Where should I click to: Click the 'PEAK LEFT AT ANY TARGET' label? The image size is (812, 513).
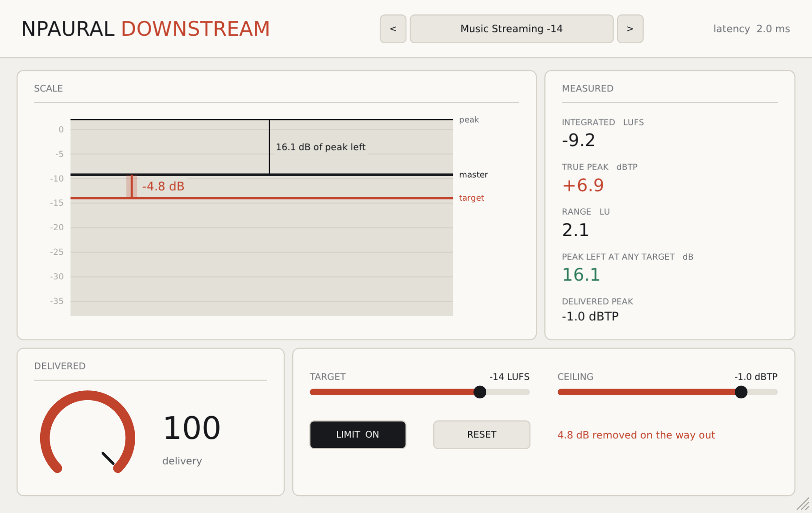pos(618,257)
